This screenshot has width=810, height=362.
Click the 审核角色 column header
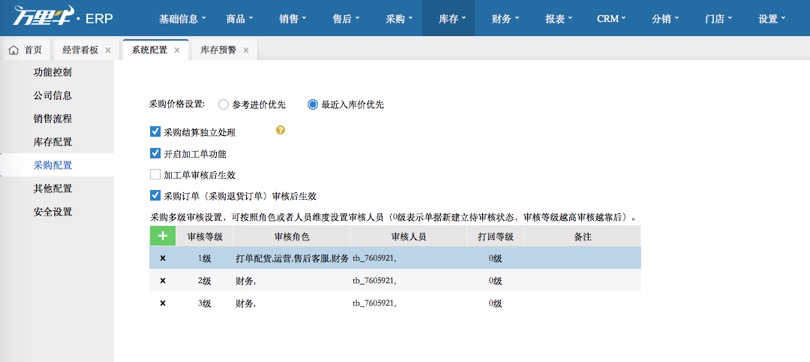[291, 237]
